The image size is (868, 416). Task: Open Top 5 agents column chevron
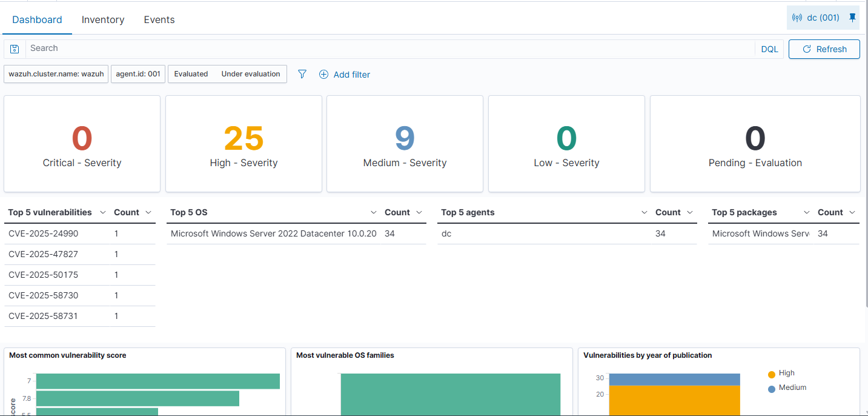coord(644,212)
